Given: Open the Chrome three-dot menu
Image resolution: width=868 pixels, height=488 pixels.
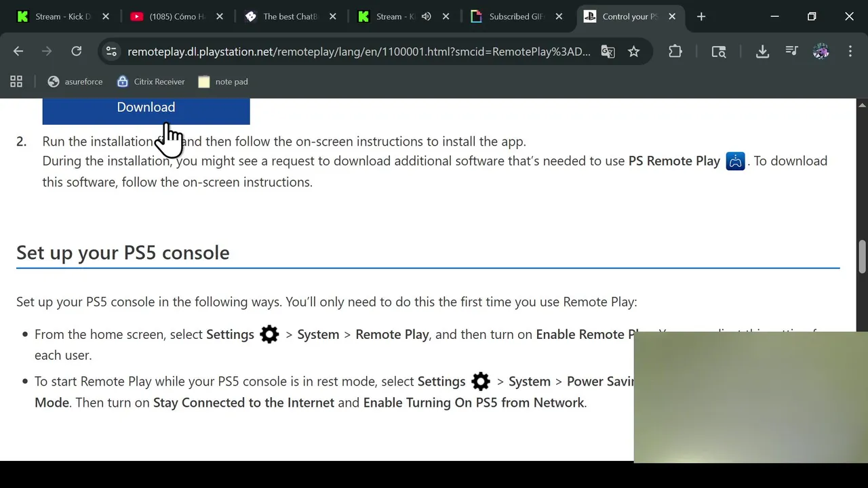Looking at the screenshot, I should click(x=850, y=52).
